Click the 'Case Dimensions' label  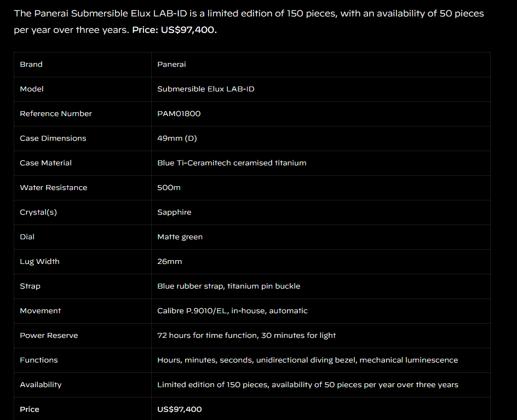click(53, 139)
